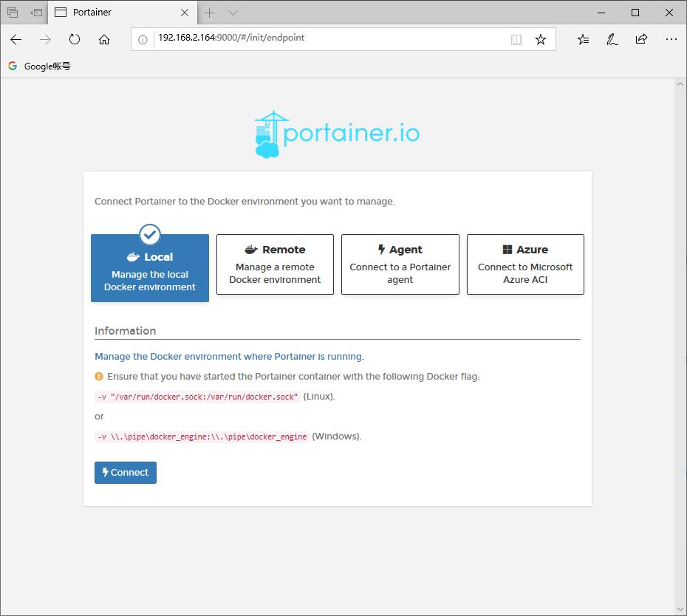Open the Google帐号 favorites bar link
Screen dimensions: 687x616
point(40,66)
